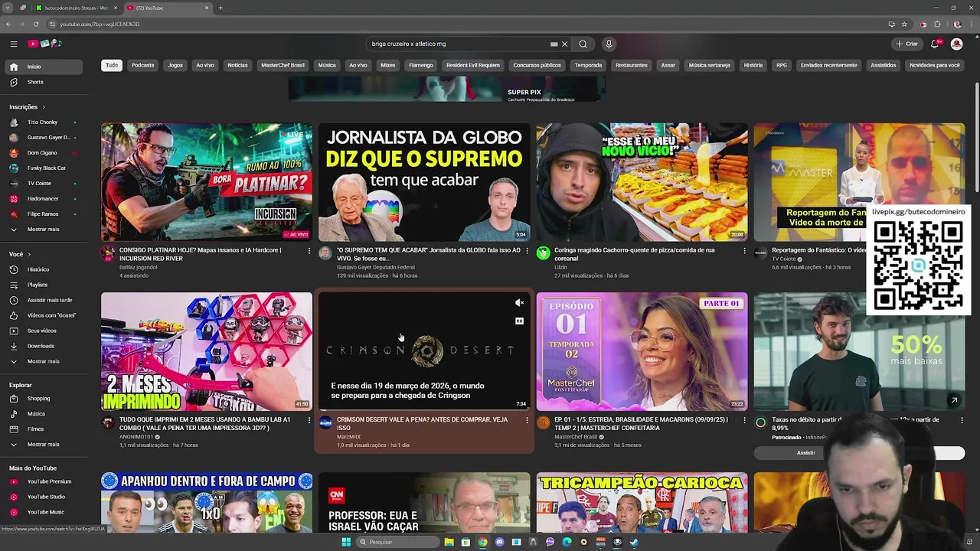The width and height of the screenshot is (980, 551).
Task: Start voice search with microphone icon
Action: point(609,44)
